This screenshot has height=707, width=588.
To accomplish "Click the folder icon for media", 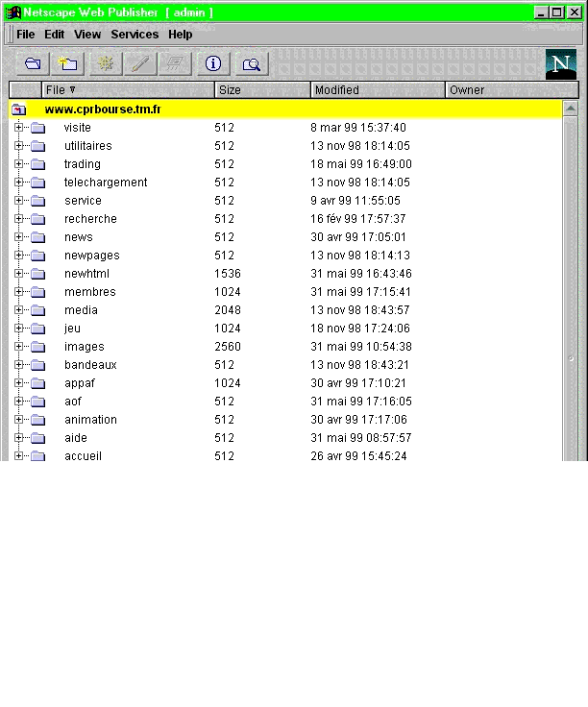I will point(37,310).
